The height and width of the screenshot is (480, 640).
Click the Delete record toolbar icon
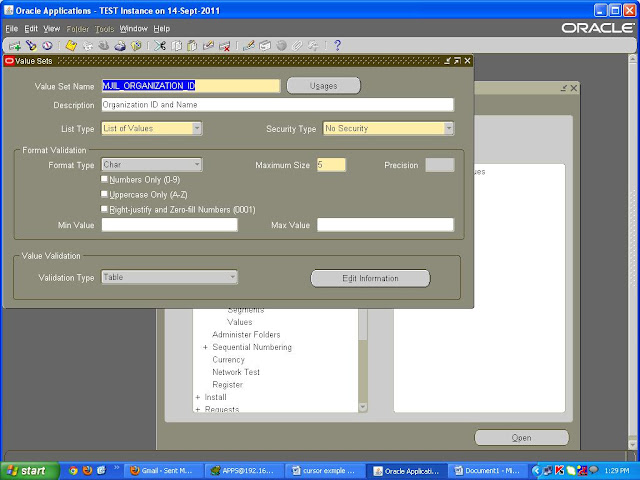coord(224,46)
